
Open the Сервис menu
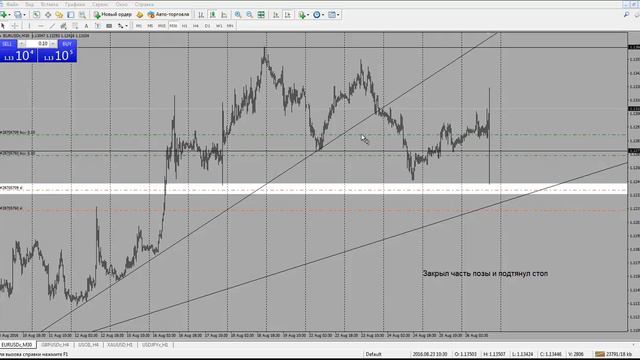(x=100, y=4)
